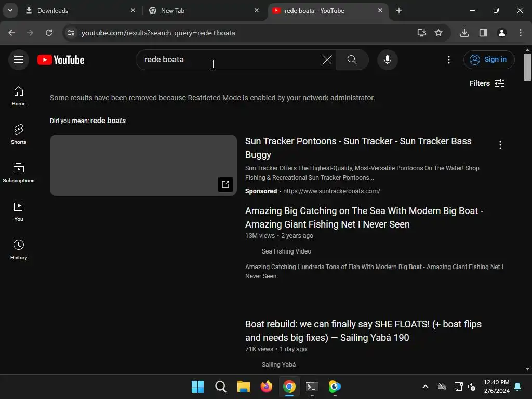Open History from sidebar

[19, 249]
